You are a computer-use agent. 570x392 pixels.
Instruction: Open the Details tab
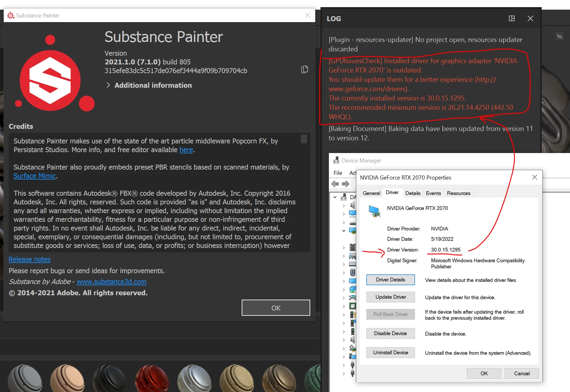coord(413,193)
